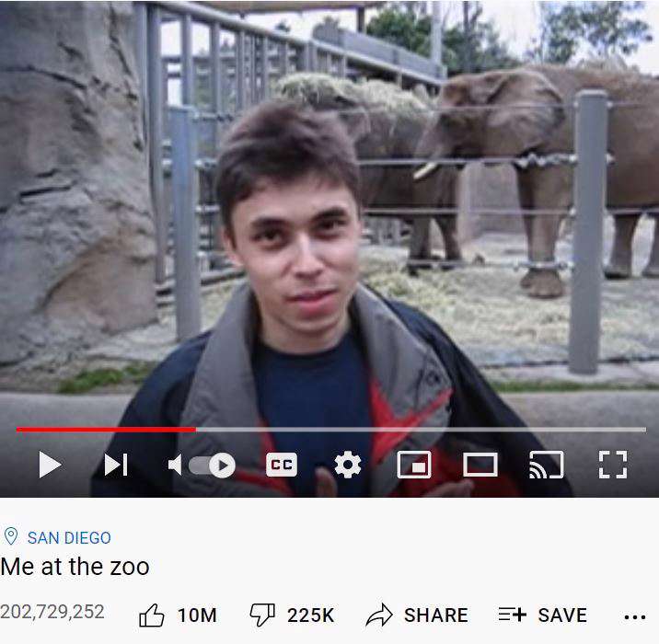The width and height of the screenshot is (659, 644).
Task: Play the video
Action: tap(50, 465)
